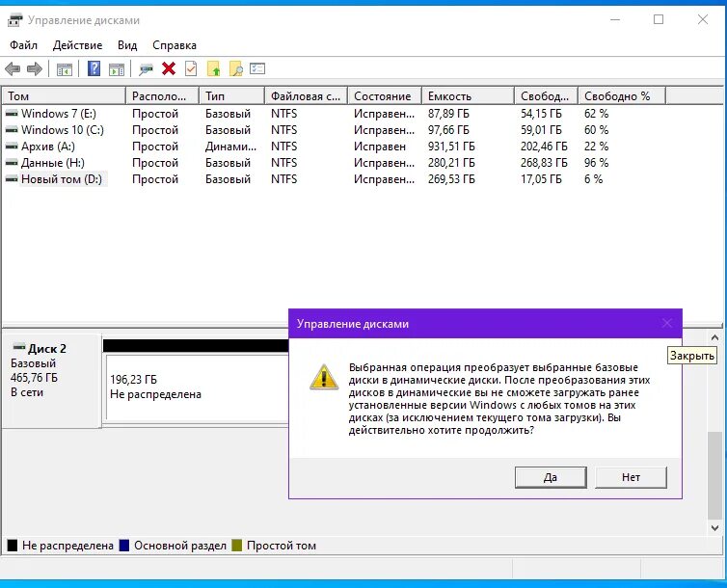This screenshot has width=727, height=588.
Task: Click the Disk Management title bar icon
Action: click(15, 20)
